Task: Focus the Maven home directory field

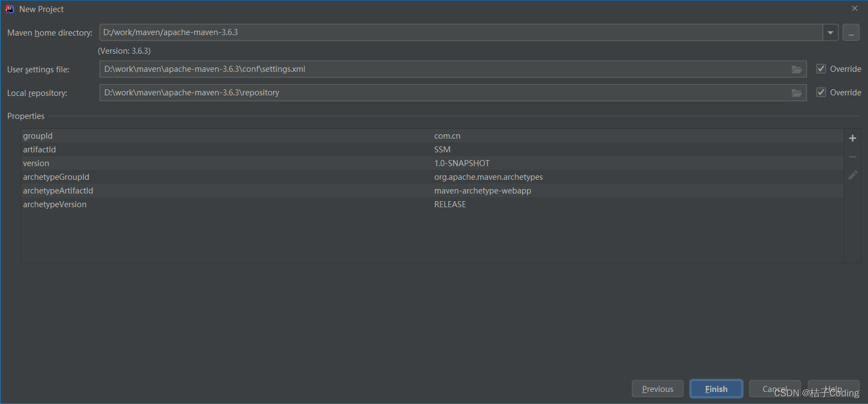Action: point(461,32)
